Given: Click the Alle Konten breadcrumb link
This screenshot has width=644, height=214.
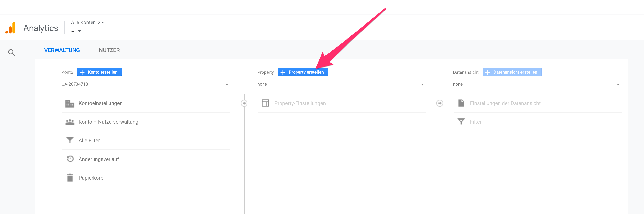Looking at the screenshot, I should click(83, 22).
